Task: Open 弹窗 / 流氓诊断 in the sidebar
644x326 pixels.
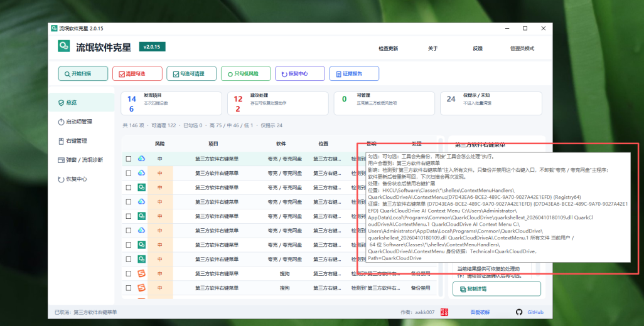Action: pyautogui.click(x=82, y=160)
